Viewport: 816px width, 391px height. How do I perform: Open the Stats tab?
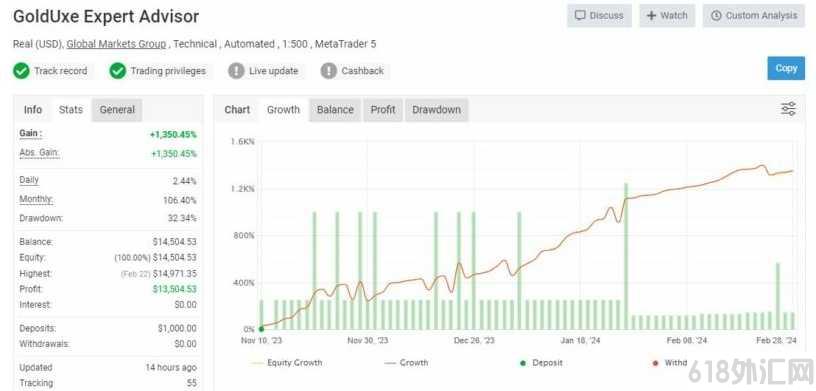[71, 110]
